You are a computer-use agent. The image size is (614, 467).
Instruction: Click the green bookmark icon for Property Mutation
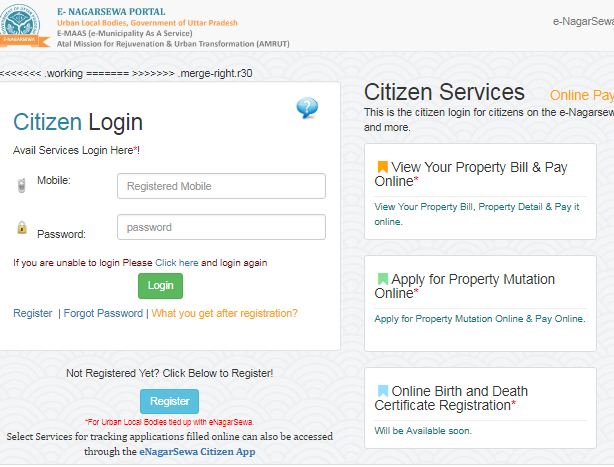pyautogui.click(x=382, y=279)
